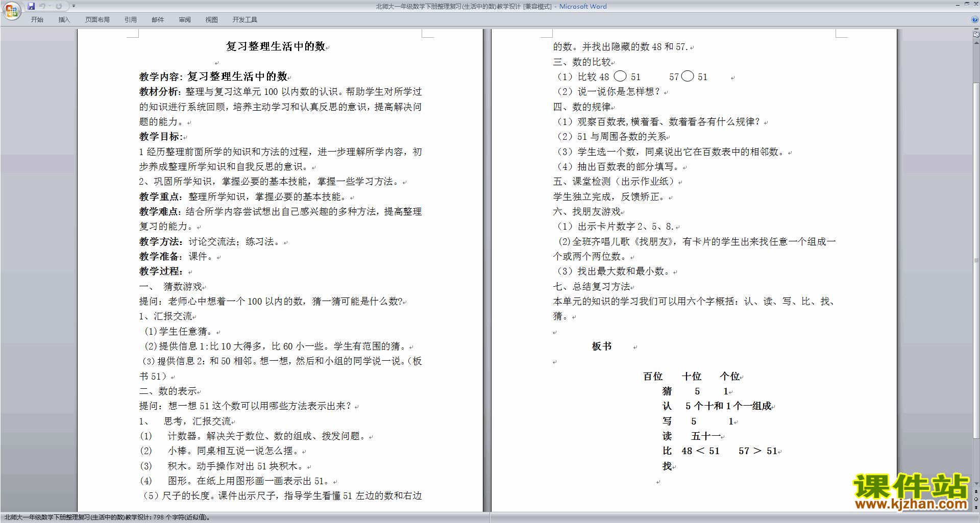Click the 个位 column header
This screenshot has height=523, width=980.
point(730,377)
